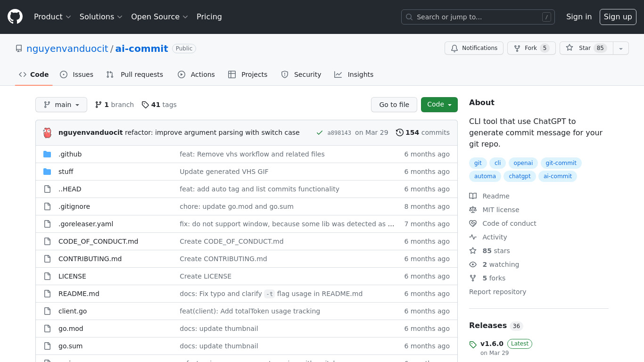Click the file icon next to client.go
Screen dimensions: 644x362
click(x=47, y=311)
